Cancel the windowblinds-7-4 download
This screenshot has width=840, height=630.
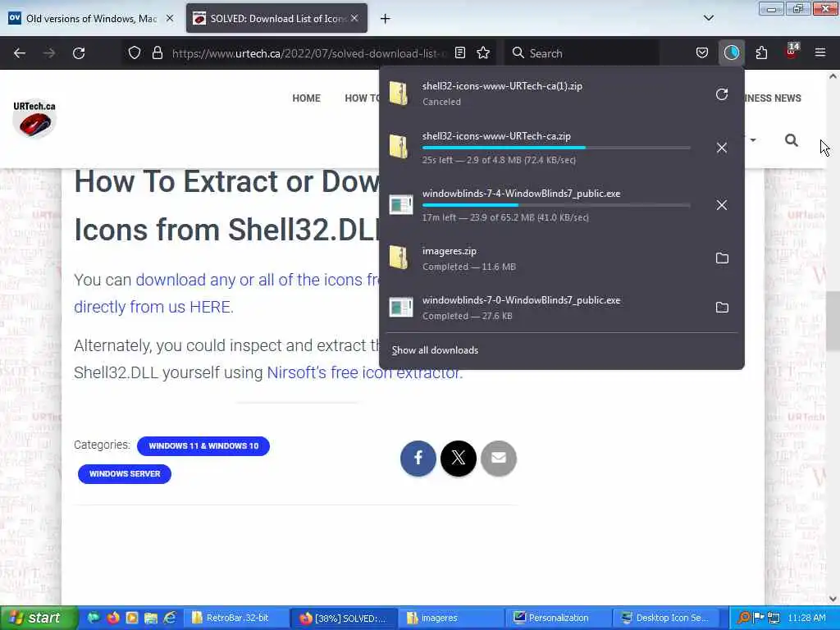pyautogui.click(x=722, y=205)
